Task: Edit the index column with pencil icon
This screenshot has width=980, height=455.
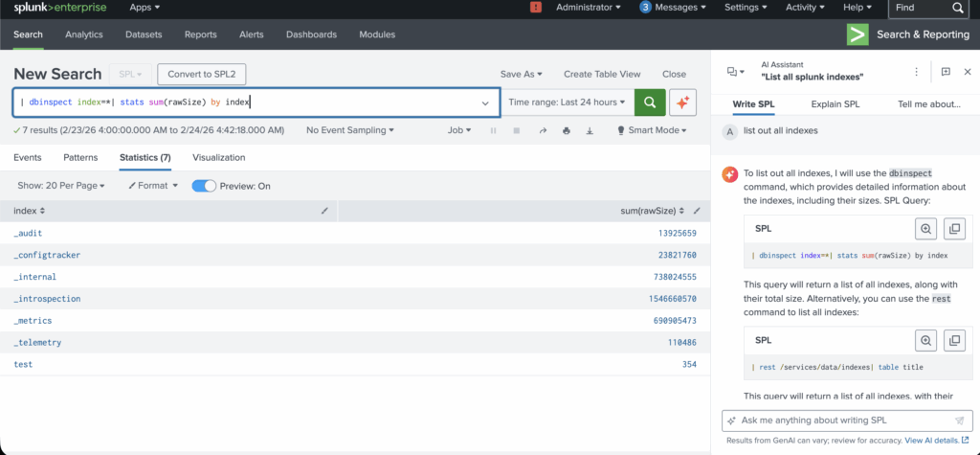Action: (x=324, y=210)
